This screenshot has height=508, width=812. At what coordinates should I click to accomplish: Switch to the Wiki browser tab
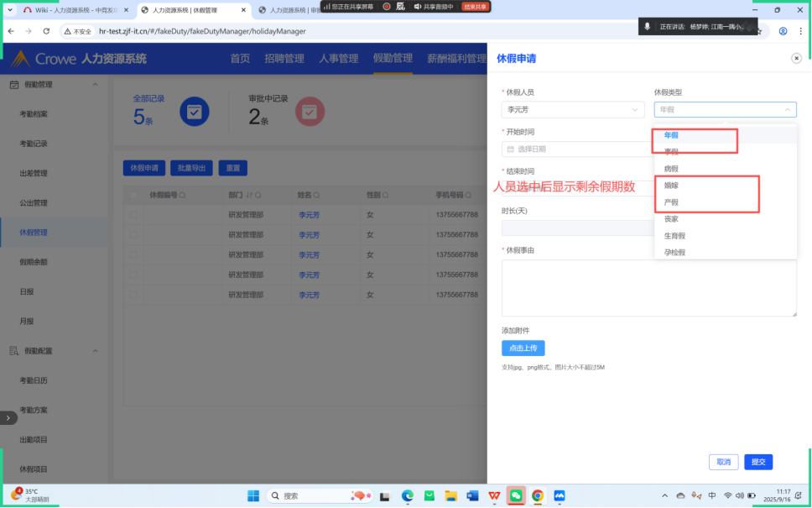(x=75, y=10)
